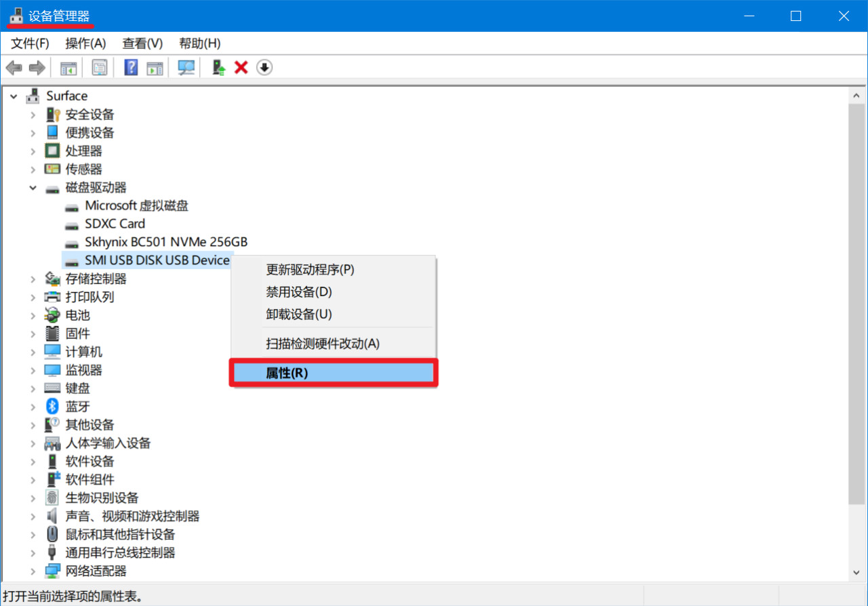Screen dimensions: 868x606
Task: Open the 操作(A) menu
Action: pos(85,43)
